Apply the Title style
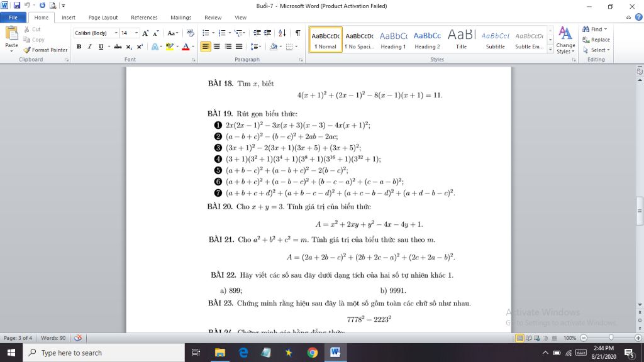 (x=461, y=40)
